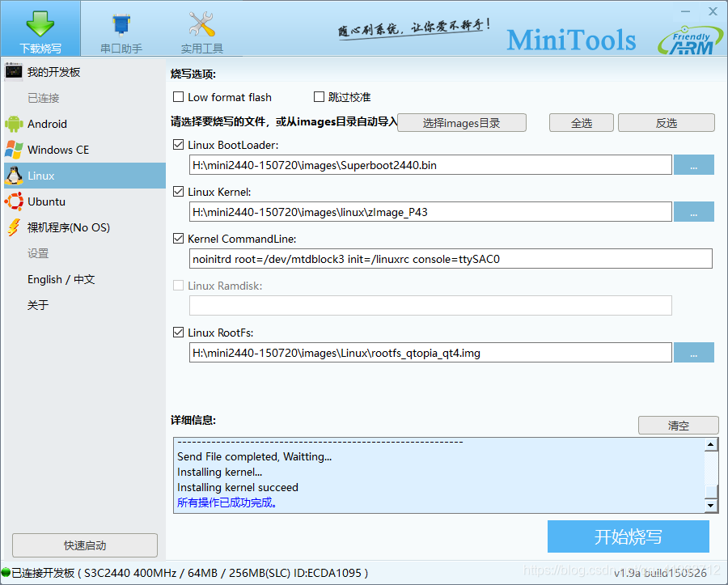Click the Superboot2440.bin path field
This screenshot has width=728, height=585.
coord(430,165)
